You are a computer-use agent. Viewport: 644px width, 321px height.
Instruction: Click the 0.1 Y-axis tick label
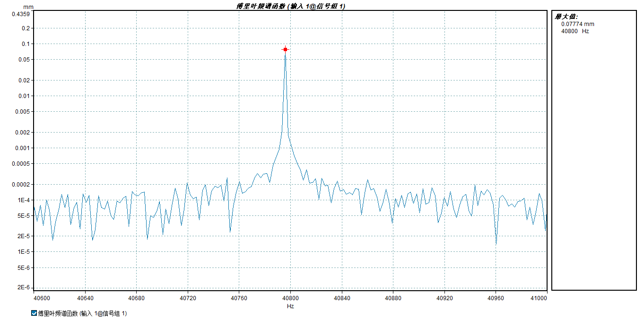click(x=26, y=44)
